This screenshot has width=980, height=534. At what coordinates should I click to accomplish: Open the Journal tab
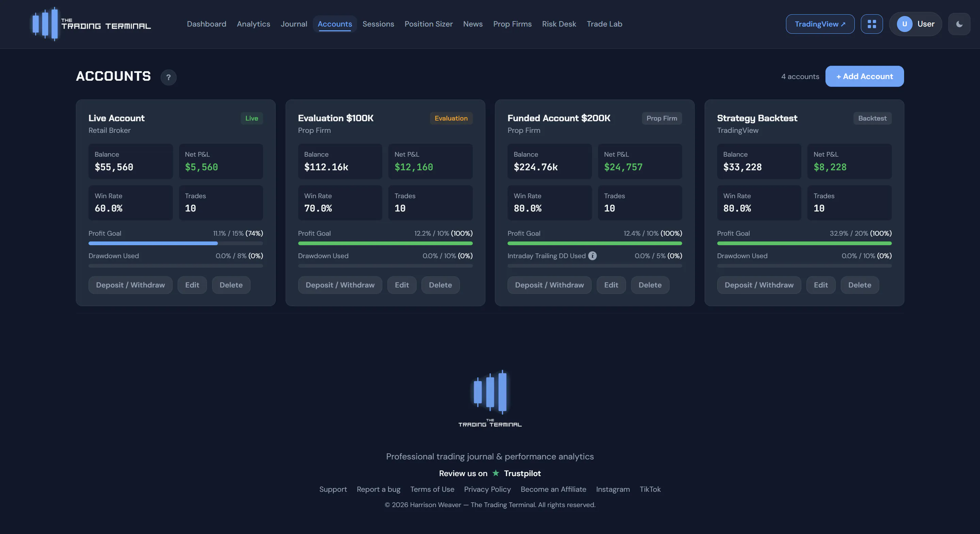(294, 24)
